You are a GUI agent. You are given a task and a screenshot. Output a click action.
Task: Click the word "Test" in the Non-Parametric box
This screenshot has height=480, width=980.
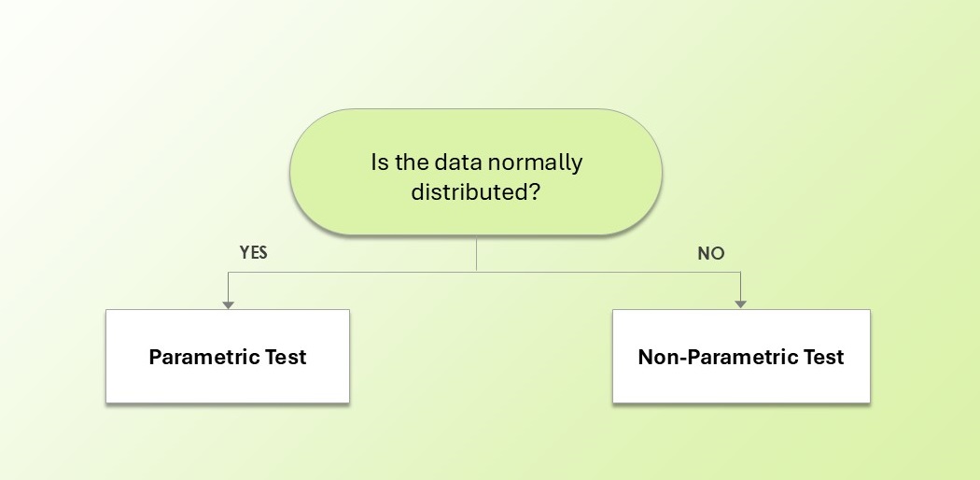821,357
